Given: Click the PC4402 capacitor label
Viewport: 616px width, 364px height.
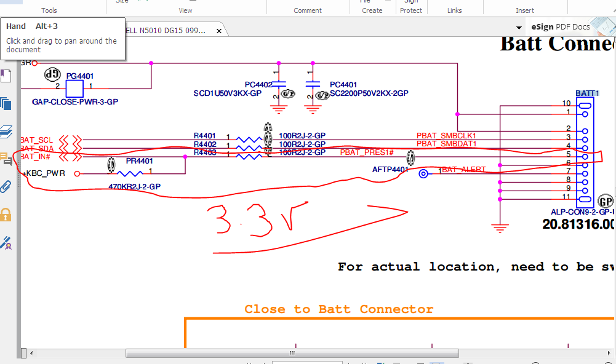Looking at the screenshot, I should [258, 84].
